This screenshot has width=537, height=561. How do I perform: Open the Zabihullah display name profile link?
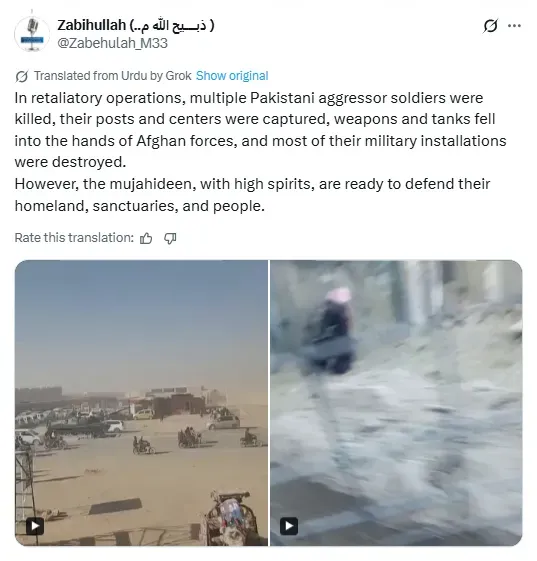pos(136,25)
